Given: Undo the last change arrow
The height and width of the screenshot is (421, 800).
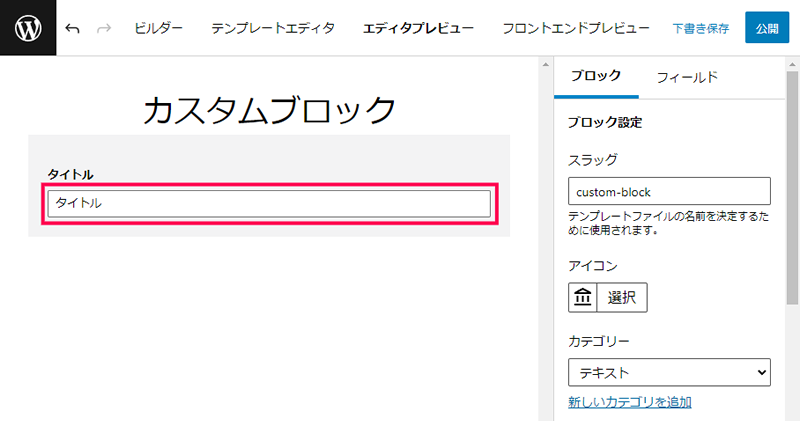Looking at the screenshot, I should pos(72,29).
